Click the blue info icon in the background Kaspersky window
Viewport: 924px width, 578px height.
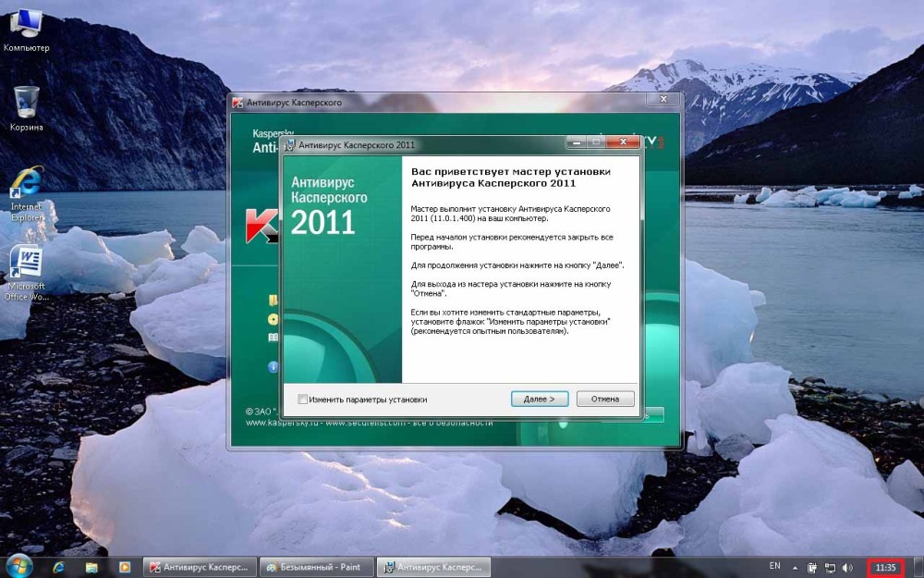pos(273,367)
